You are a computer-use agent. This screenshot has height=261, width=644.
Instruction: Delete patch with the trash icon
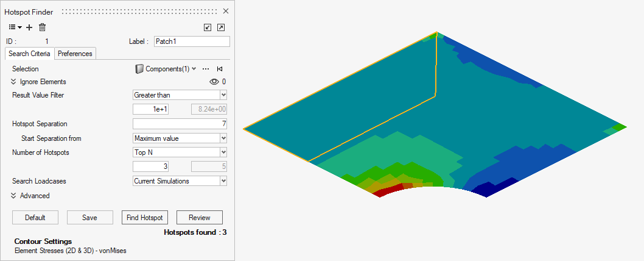point(42,27)
